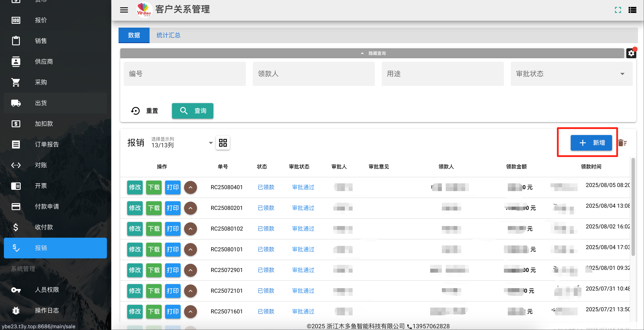This screenshot has width=644, height=330.
Task: Open the list view icon at top right
Action: point(632,10)
